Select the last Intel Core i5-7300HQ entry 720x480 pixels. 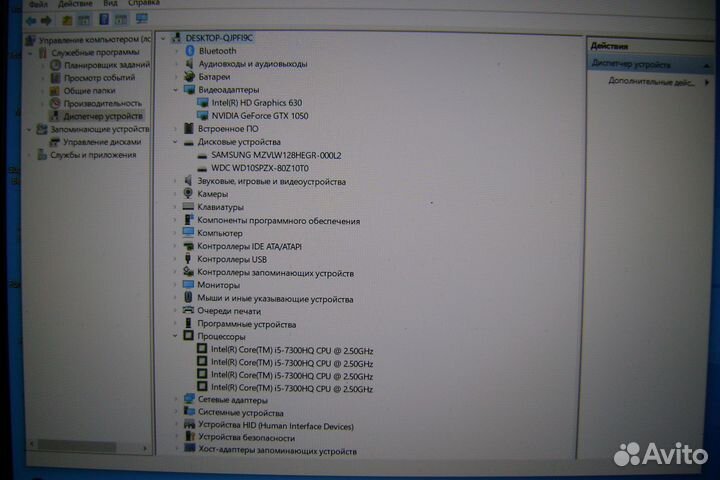292,389
